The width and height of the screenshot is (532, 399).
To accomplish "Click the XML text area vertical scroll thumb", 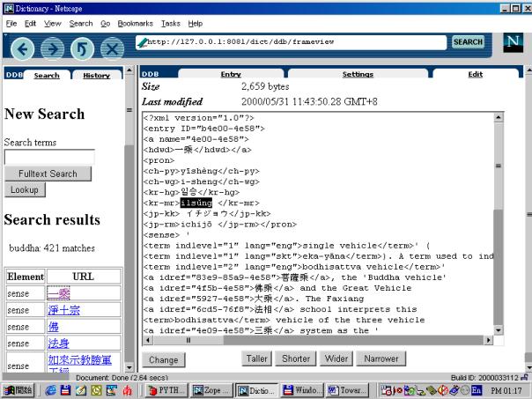I will click(498, 166).
